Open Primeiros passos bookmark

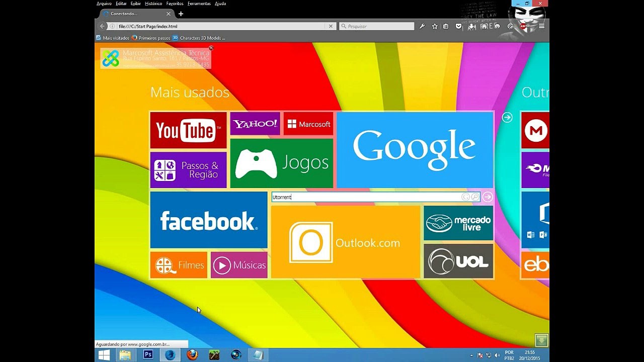(151, 38)
